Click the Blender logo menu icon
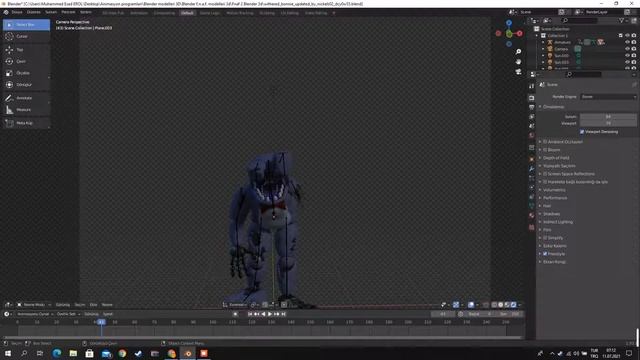The height and width of the screenshot is (360, 640). pyautogui.click(x=6, y=12)
